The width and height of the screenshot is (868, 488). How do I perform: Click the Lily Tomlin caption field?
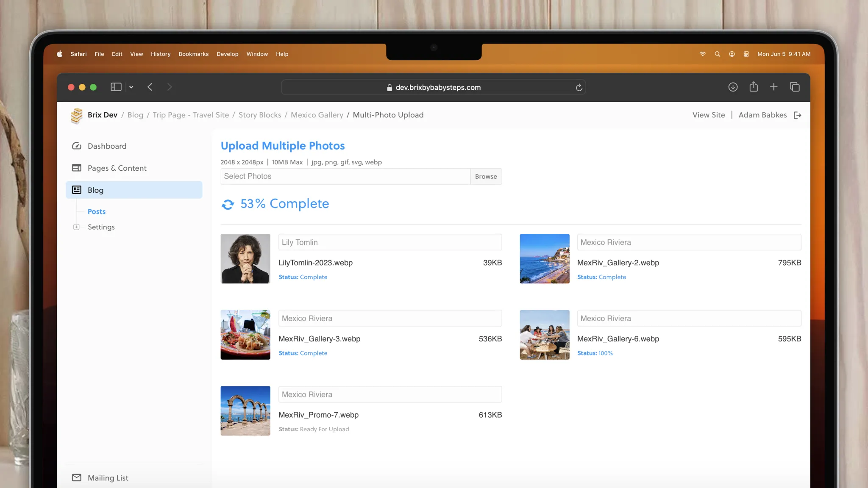pos(389,242)
